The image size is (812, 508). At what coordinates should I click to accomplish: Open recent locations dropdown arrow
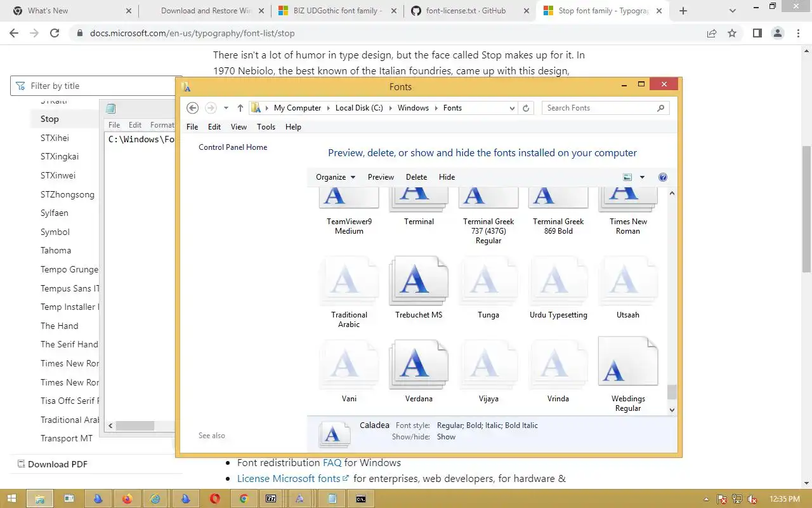226,108
